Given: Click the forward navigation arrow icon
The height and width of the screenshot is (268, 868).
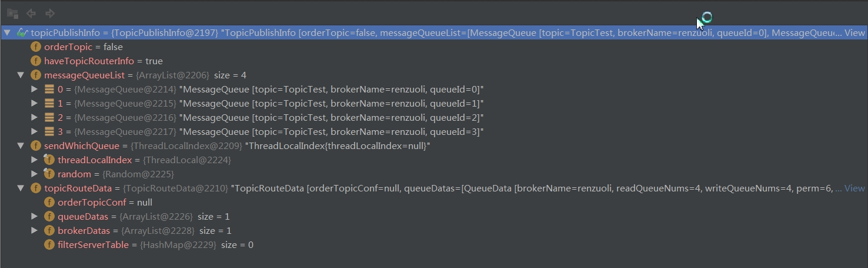Looking at the screenshot, I should [x=50, y=13].
